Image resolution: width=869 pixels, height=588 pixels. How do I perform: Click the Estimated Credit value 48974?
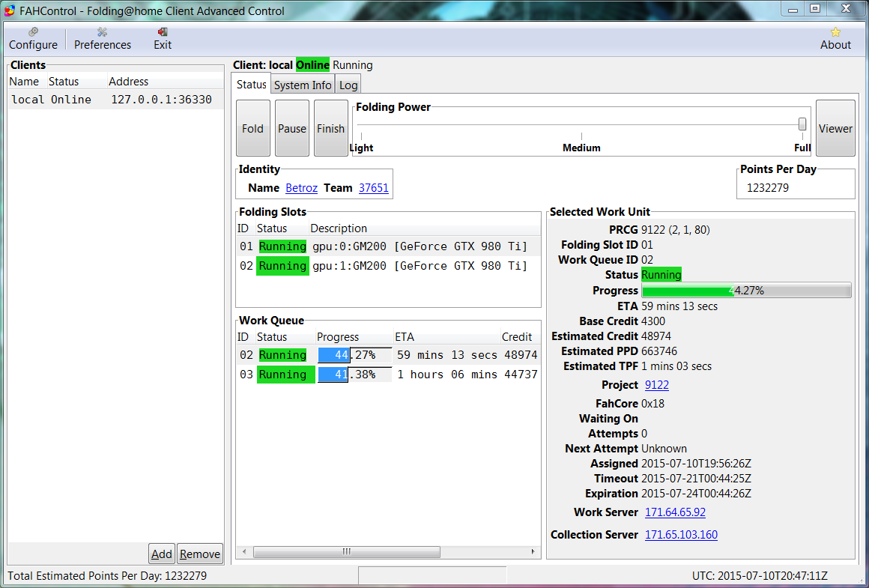tap(656, 336)
